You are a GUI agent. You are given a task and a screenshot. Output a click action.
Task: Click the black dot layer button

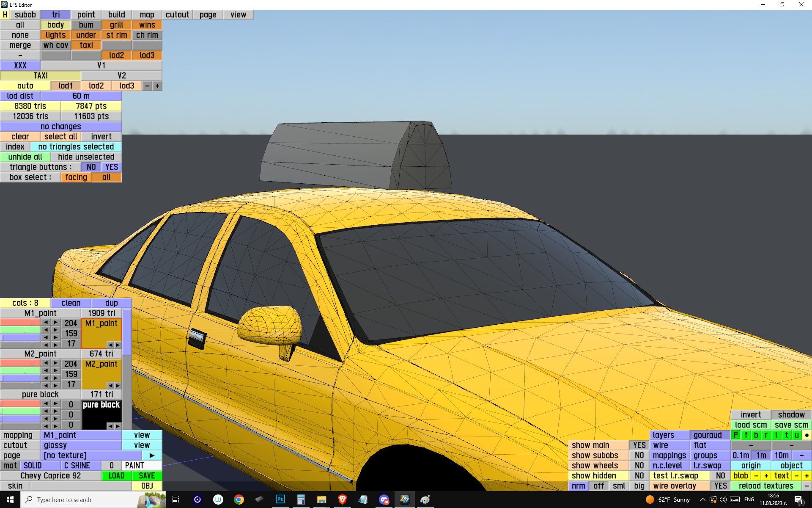(807, 435)
